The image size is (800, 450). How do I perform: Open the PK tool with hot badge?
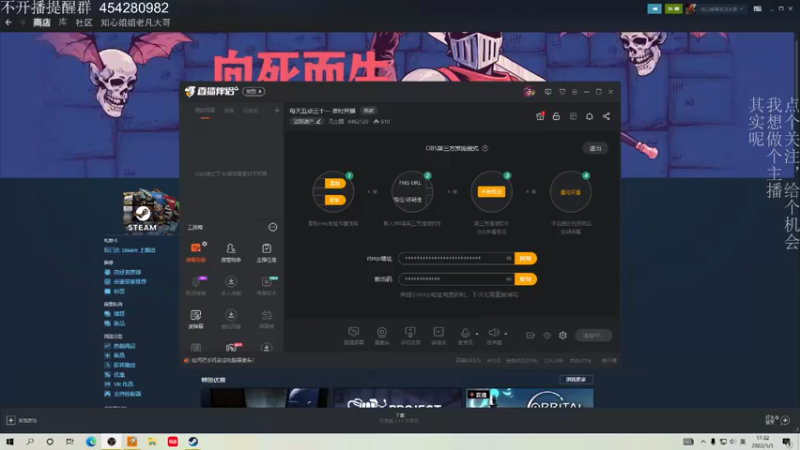pyautogui.click(x=232, y=347)
